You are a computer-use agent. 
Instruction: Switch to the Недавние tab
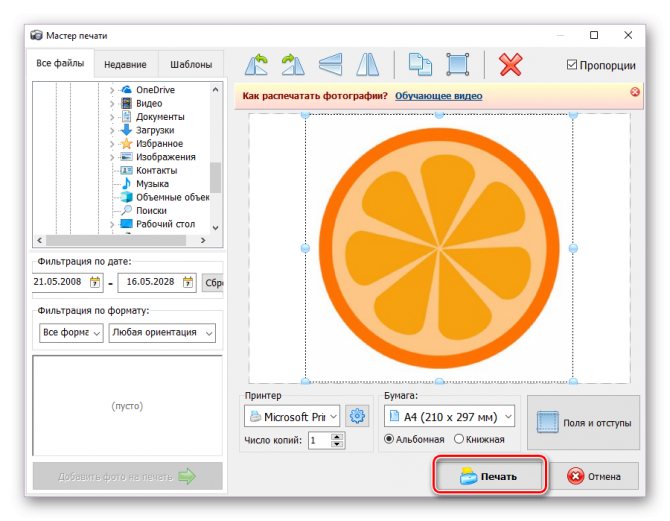125,64
